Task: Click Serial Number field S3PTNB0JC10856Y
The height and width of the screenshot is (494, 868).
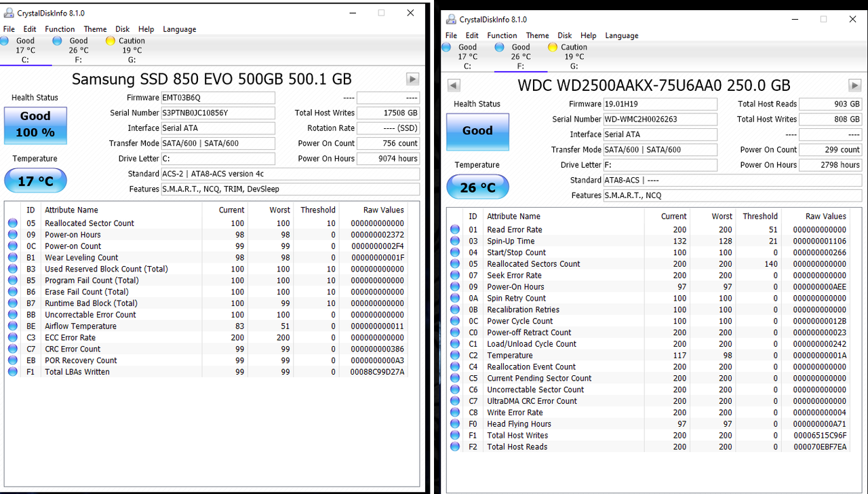Action: tap(218, 113)
